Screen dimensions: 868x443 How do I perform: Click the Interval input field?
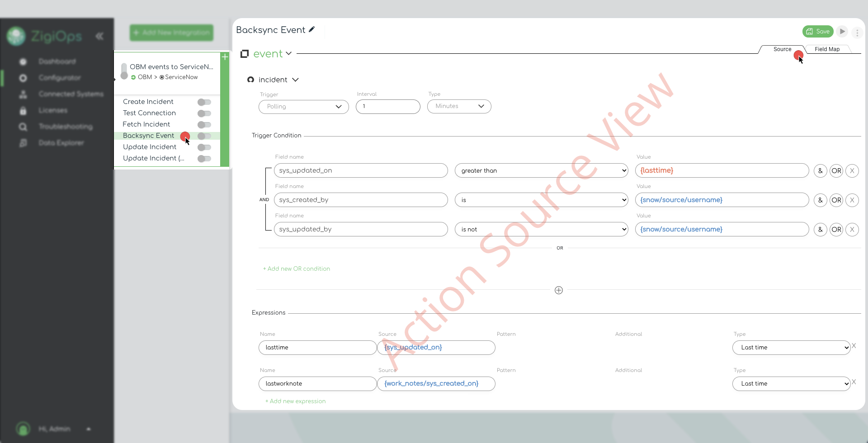[388, 107]
